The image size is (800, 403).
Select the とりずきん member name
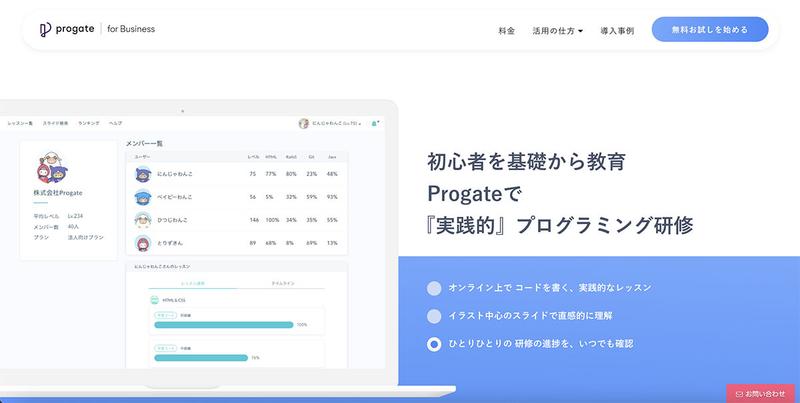[x=170, y=243]
